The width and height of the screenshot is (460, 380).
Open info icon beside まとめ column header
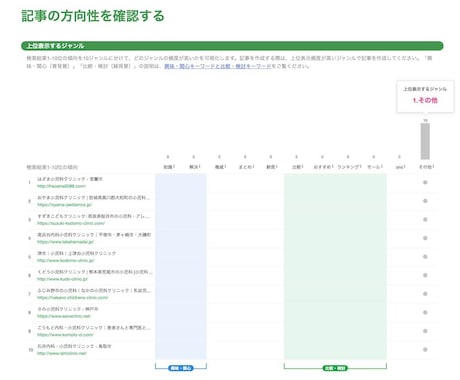tap(254, 166)
